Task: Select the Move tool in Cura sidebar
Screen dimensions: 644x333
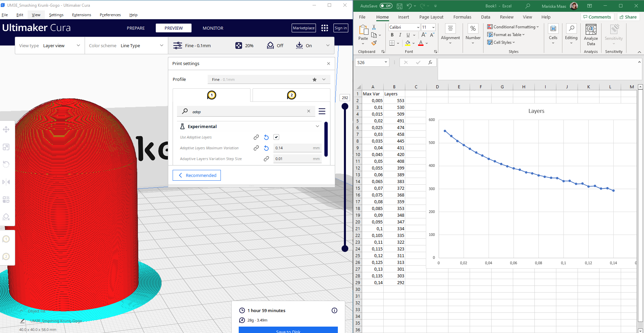Action: pyautogui.click(x=6, y=129)
